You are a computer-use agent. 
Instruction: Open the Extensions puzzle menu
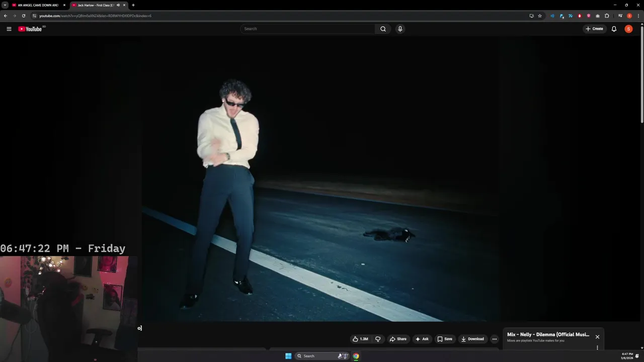607,16
